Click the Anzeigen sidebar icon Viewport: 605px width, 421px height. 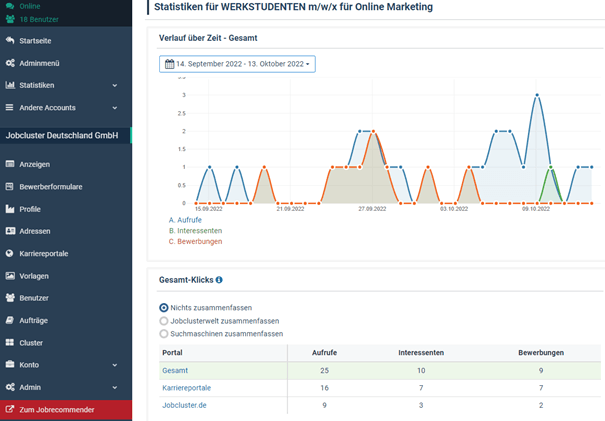[10, 164]
